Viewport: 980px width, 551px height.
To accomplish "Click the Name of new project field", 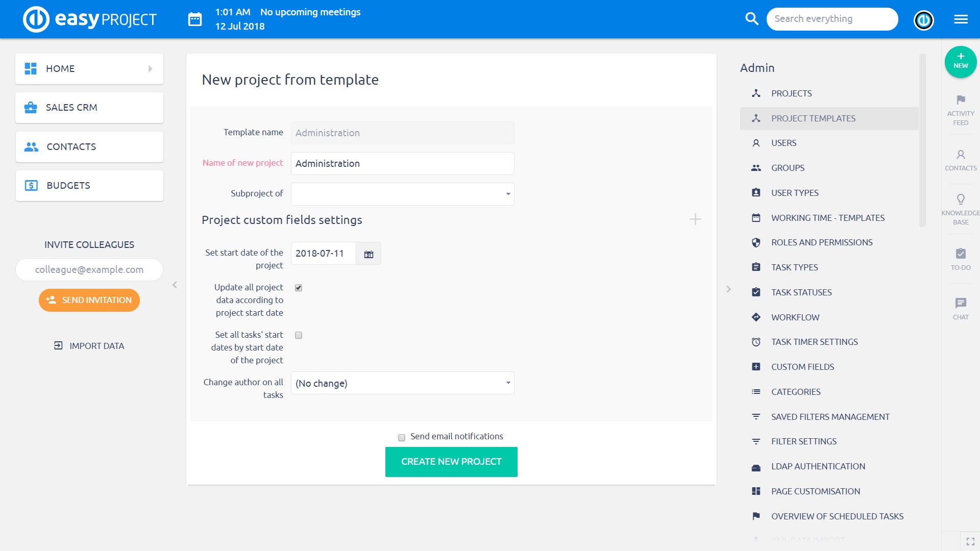I will click(x=402, y=163).
